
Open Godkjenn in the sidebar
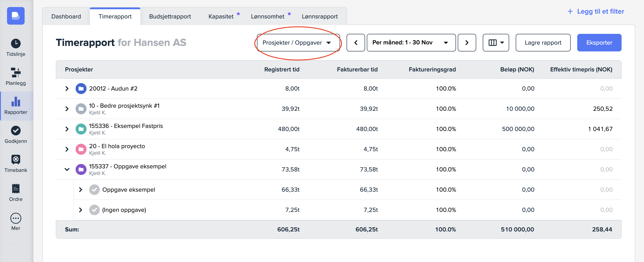[16, 134]
